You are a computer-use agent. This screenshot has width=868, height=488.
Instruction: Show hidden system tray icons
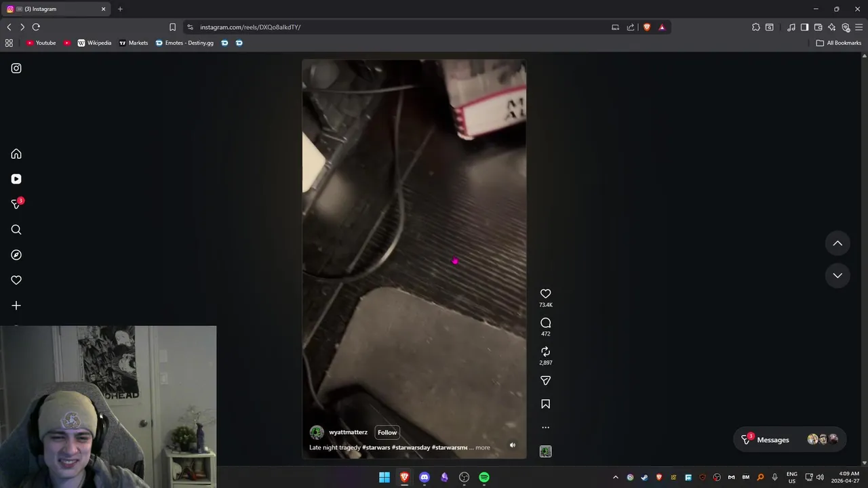pos(616,477)
